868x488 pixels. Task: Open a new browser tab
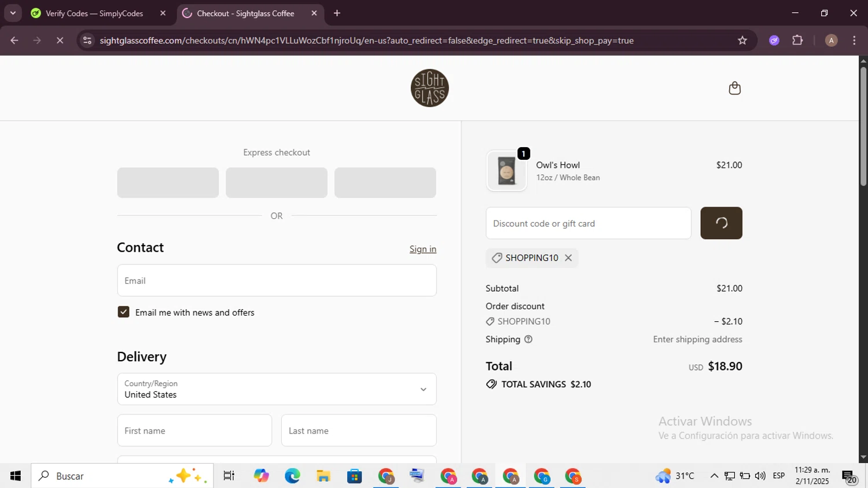(337, 13)
